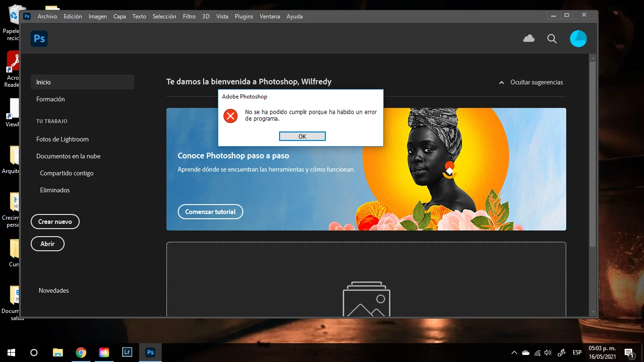Click the search magnifier icon
Screen dimensions: 644x362
[552, 39]
